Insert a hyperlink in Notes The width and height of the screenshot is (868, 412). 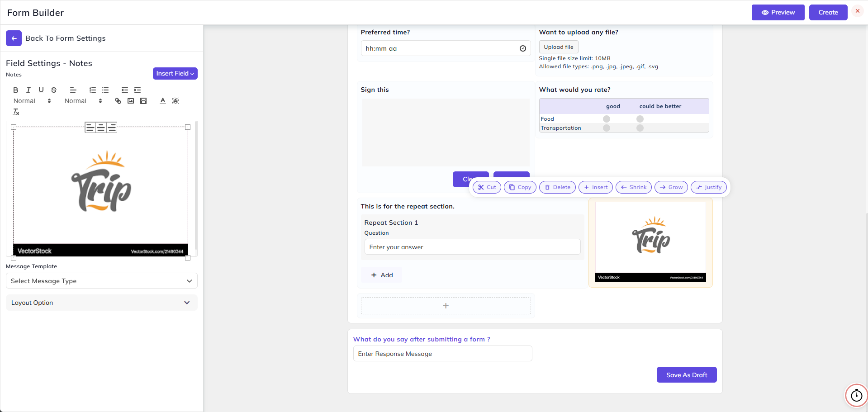point(118,101)
